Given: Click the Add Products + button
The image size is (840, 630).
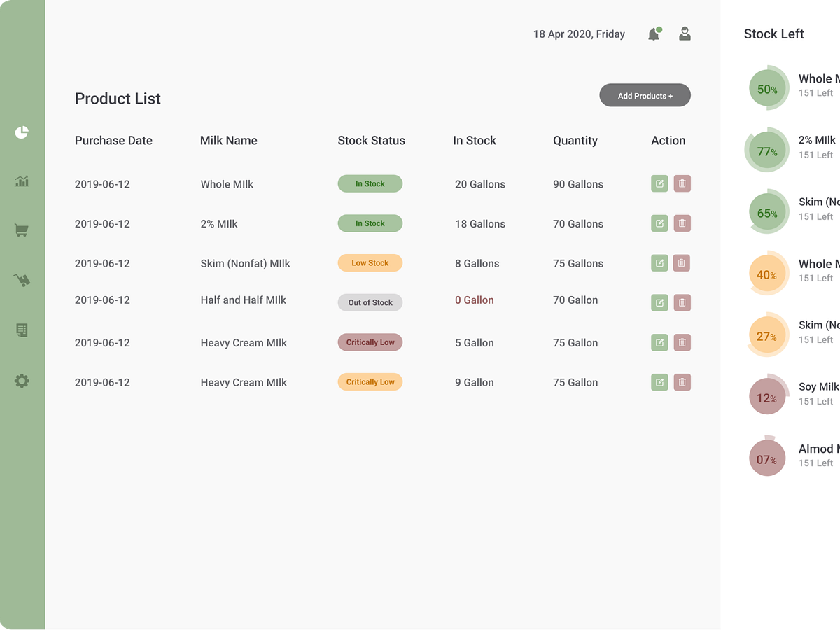Looking at the screenshot, I should 644,95.
